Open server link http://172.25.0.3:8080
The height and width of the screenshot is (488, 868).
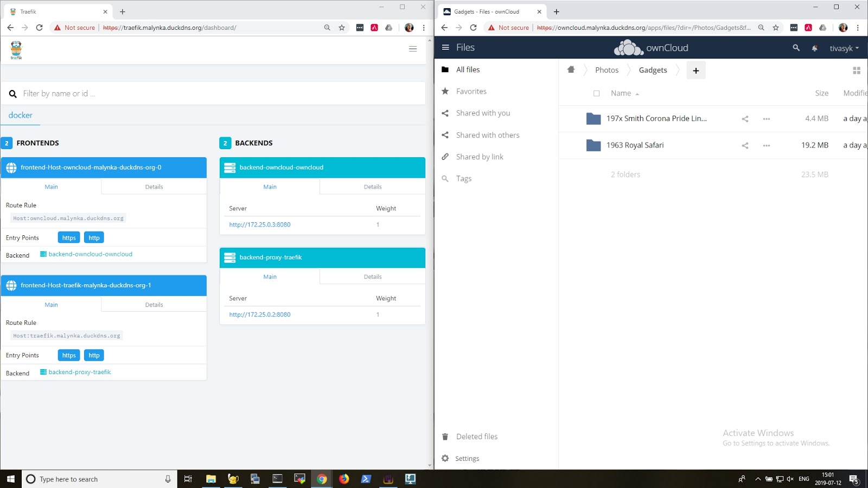(260, 224)
